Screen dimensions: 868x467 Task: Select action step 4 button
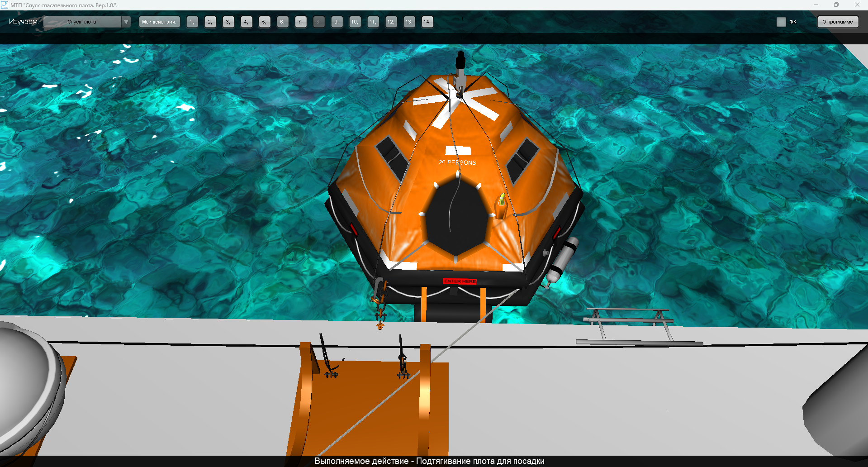coord(247,22)
